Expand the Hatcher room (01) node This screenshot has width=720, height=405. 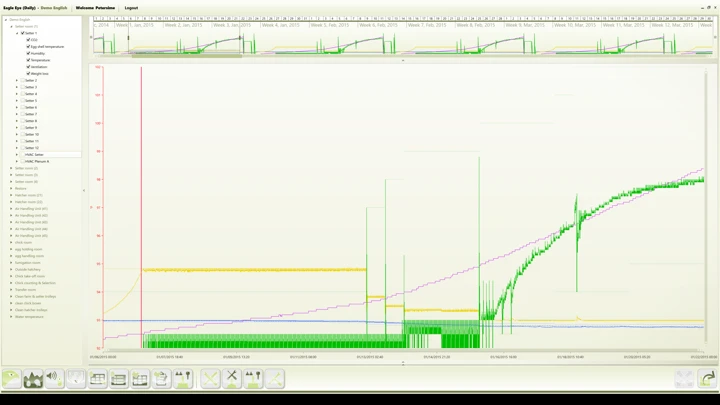(11, 194)
